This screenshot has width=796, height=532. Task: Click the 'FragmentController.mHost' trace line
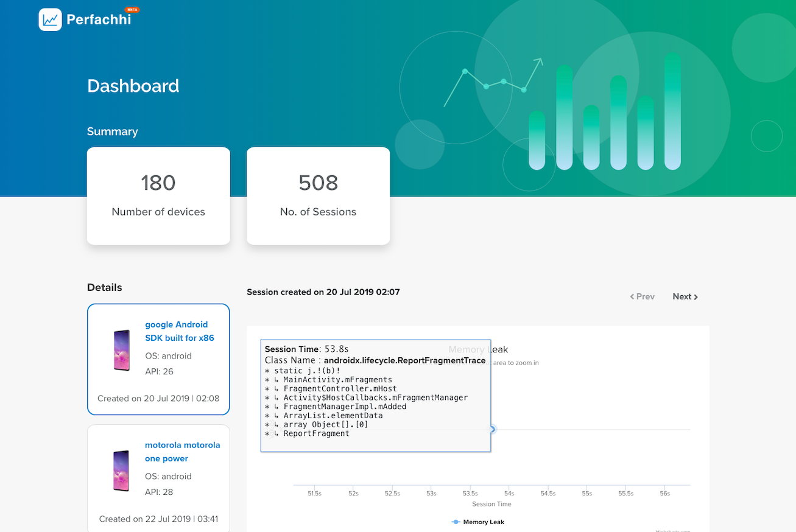click(331, 388)
